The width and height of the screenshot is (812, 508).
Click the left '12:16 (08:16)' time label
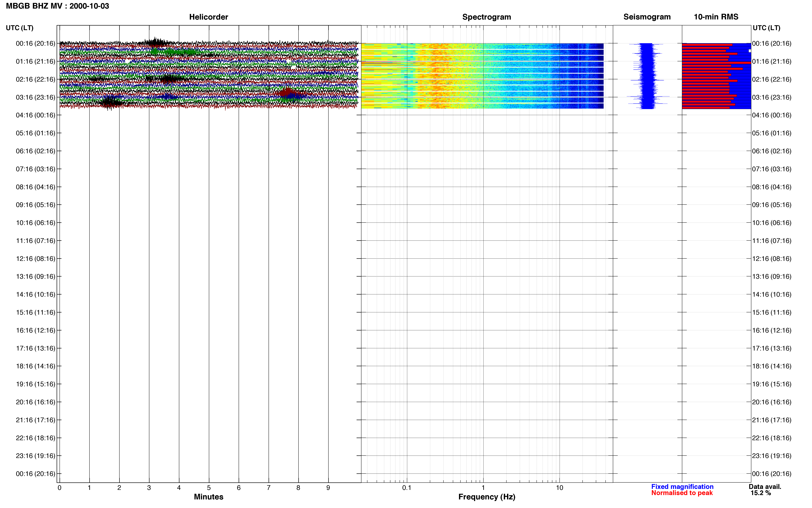tap(36, 259)
